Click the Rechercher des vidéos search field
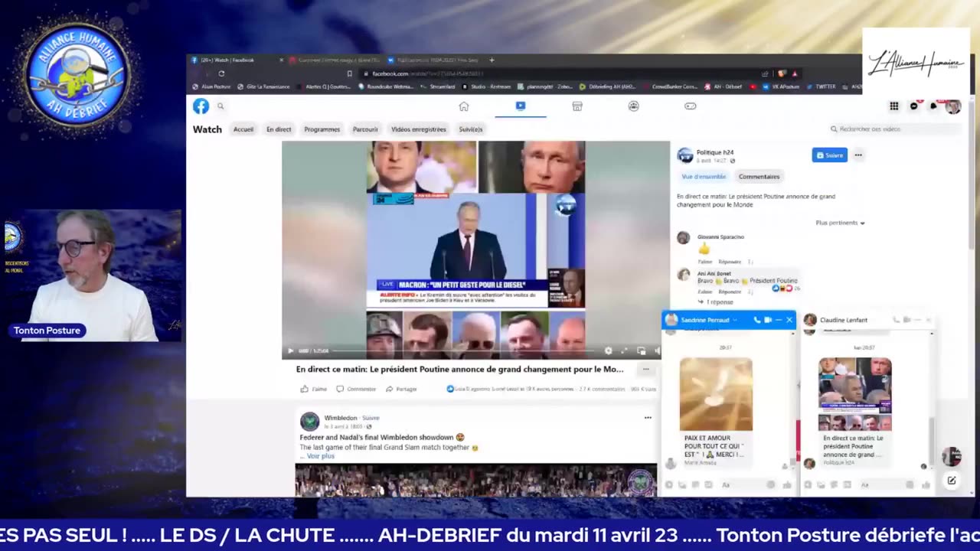Image resolution: width=980 pixels, height=551 pixels. click(894, 129)
